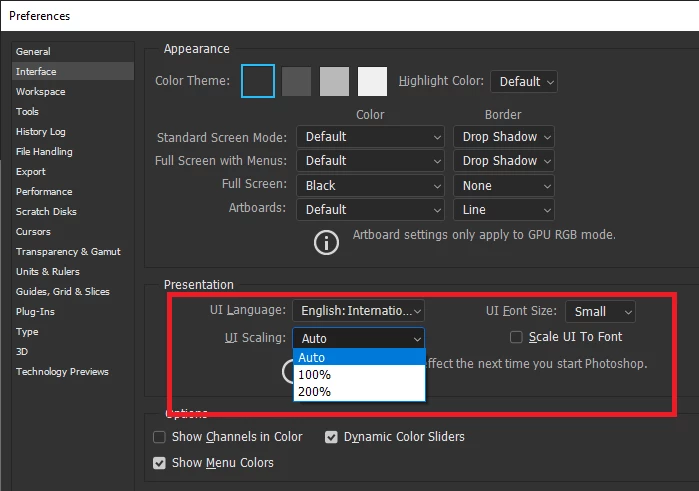Screen dimensions: 699x491
Task: Open Technology Previews preferences category
Action: pos(73,371)
